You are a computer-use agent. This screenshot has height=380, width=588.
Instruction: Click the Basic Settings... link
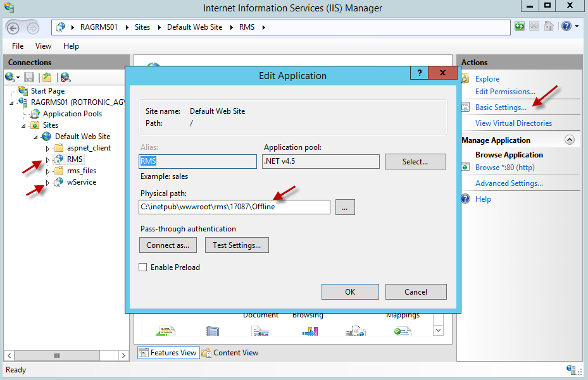point(501,107)
